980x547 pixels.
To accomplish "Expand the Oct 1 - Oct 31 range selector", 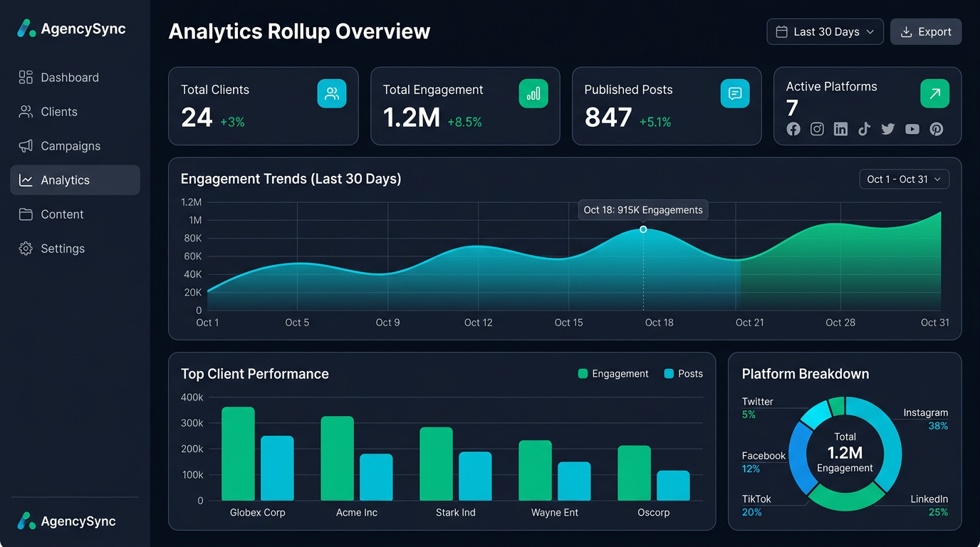I will point(904,179).
